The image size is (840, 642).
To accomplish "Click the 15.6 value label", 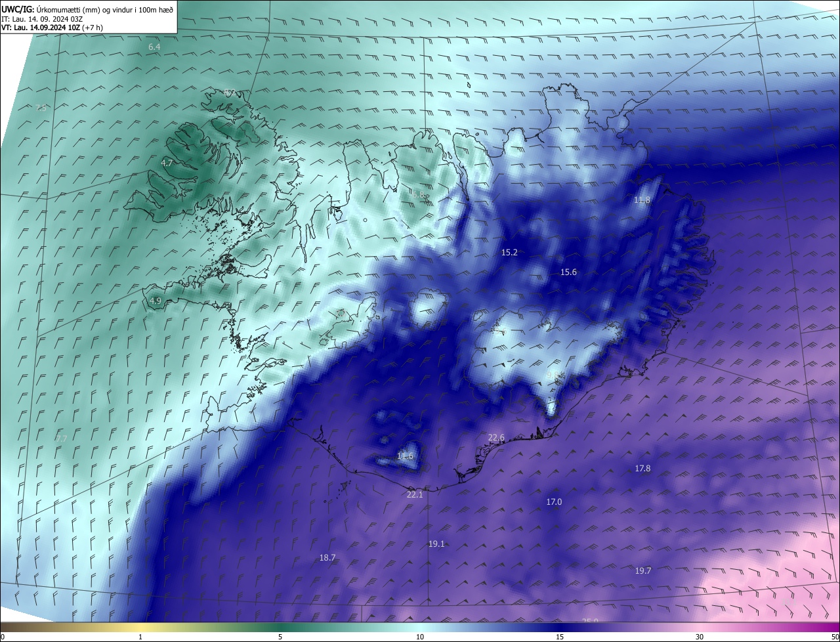I will [x=568, y=272].
